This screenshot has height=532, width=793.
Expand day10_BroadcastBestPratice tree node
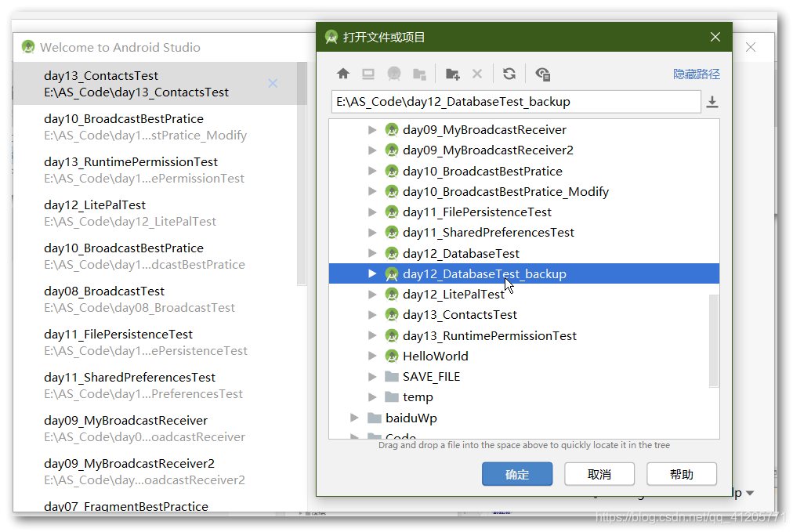pyautogui.click(x=372, y=171)
